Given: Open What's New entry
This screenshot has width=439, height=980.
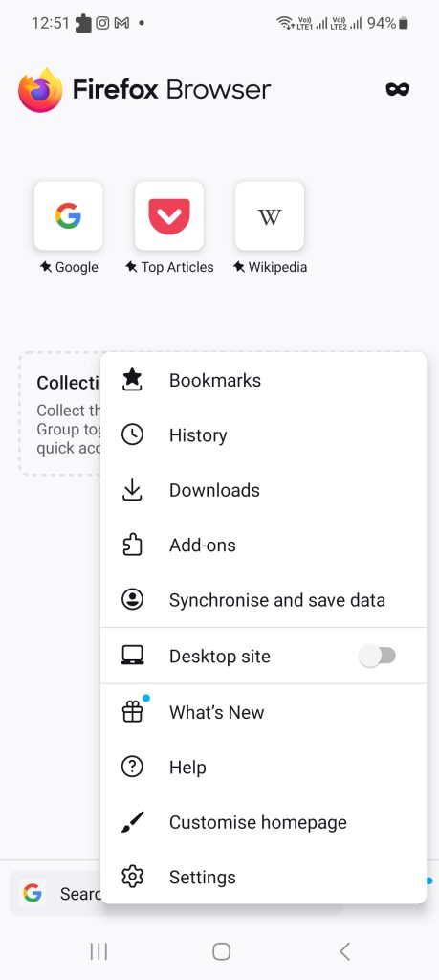Looking at the screenshot, I should 264,712.
